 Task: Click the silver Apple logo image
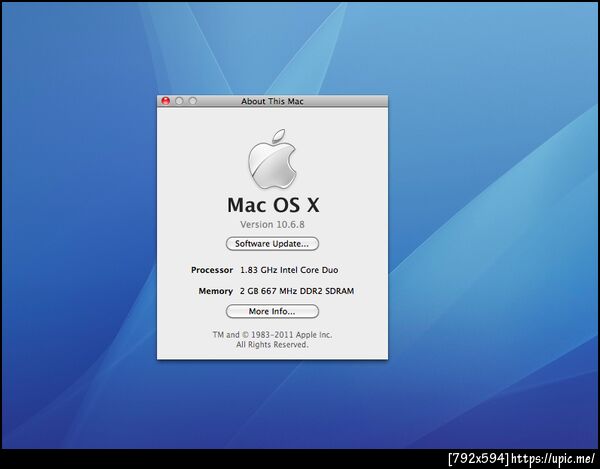point(272,159)
